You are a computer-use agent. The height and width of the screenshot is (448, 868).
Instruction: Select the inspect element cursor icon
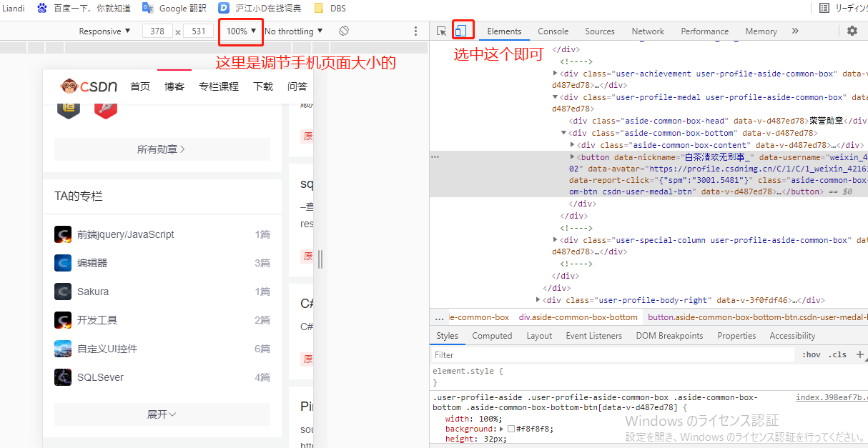pos(441,31)
